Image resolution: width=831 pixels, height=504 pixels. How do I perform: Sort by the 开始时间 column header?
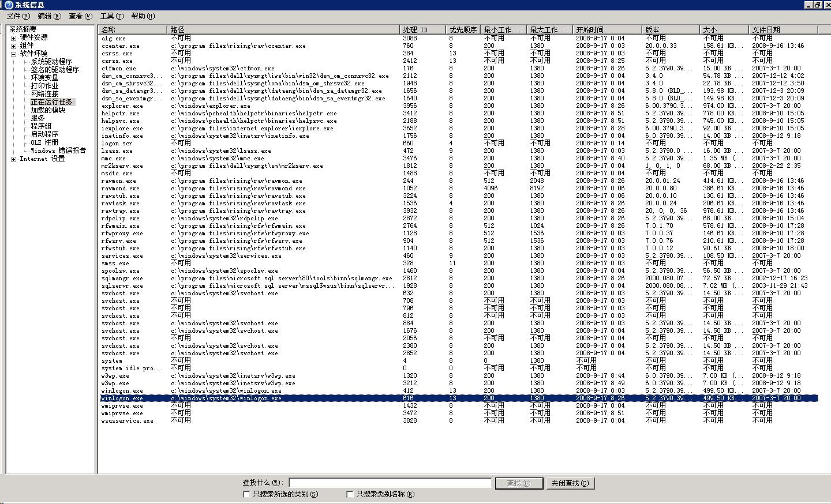(x=607, y=29)
